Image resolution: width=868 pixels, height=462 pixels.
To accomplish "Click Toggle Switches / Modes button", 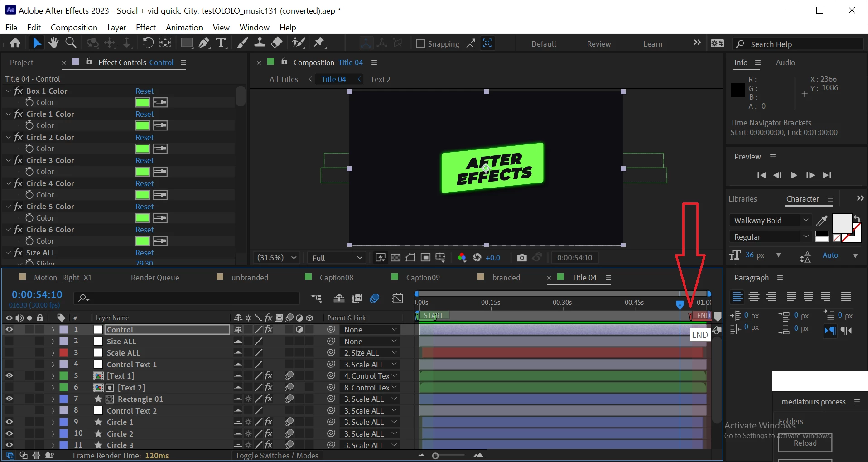I will click(x=277, y=456).
